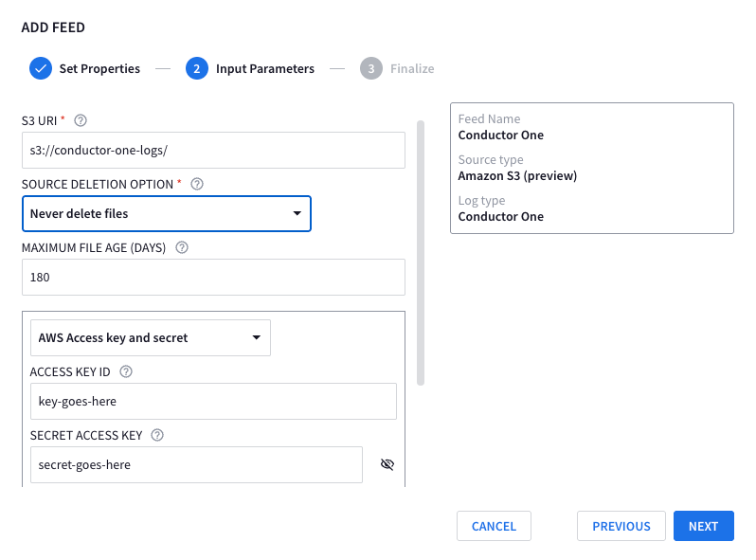Click the step 3 Finalize circle icon
The height and width of the screenshot is (560, 756).
(371, 68)
